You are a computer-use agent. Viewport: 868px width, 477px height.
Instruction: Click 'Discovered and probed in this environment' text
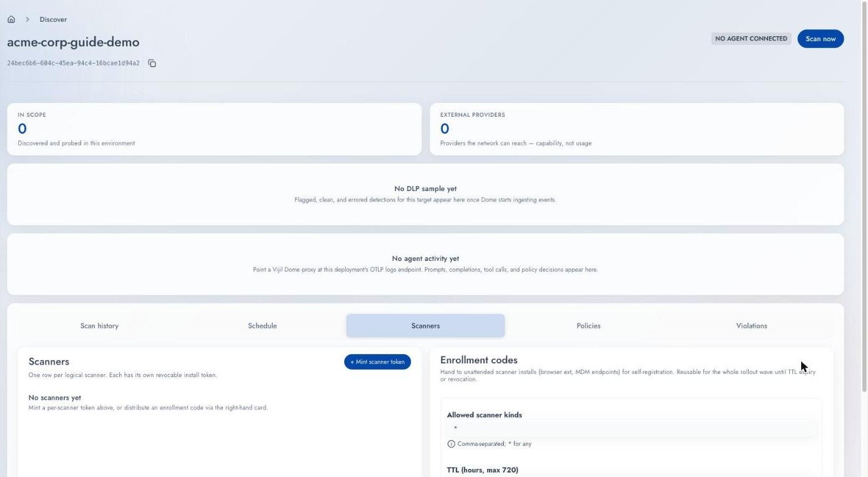point(76,143)
